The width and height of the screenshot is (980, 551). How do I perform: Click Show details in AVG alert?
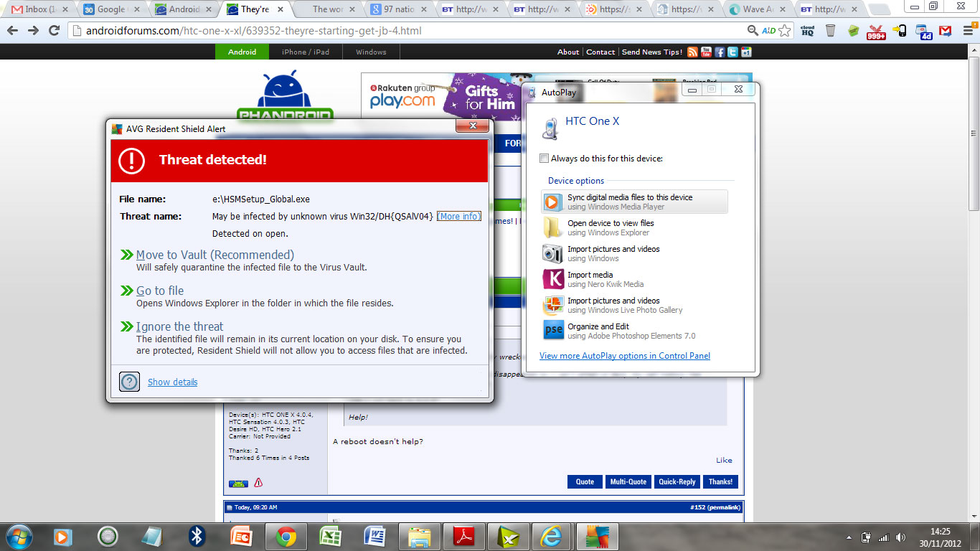click(x=172, y=382)
